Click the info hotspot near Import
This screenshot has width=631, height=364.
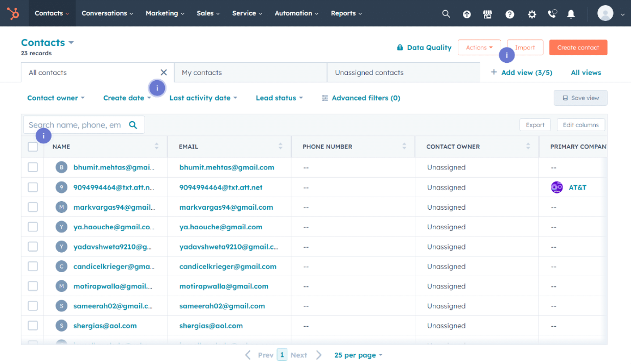(x=507, y=55)
